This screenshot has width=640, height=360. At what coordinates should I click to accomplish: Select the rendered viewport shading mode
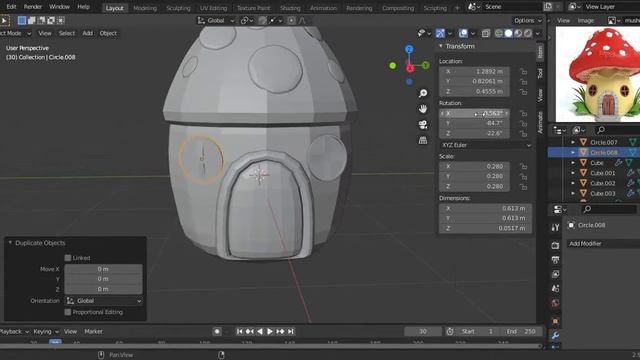[528, 33]
